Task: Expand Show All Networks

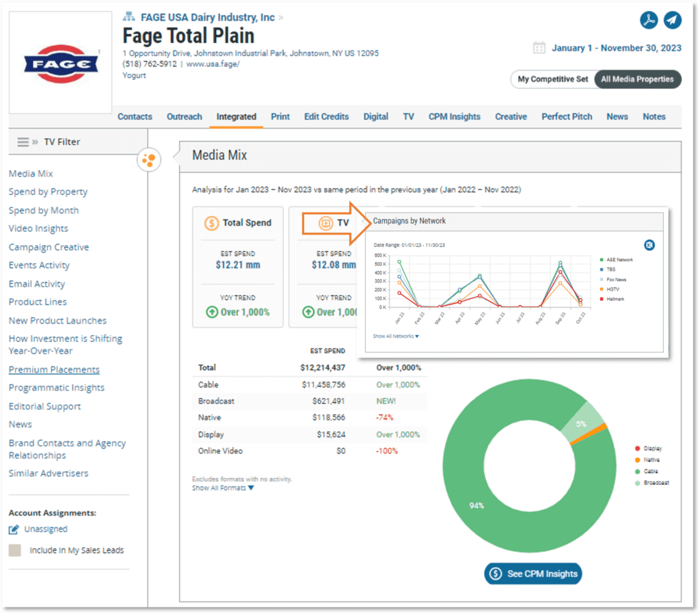Action: pos(396,336)
